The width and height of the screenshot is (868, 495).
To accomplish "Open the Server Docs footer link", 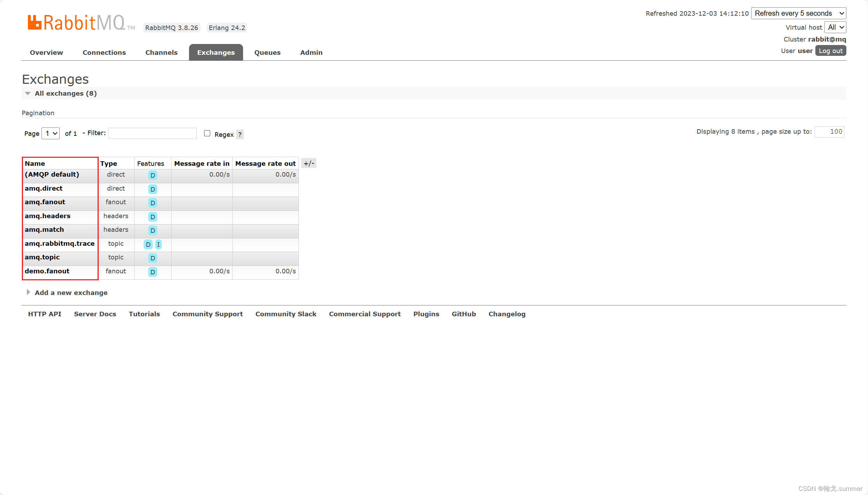I will 95,314.
